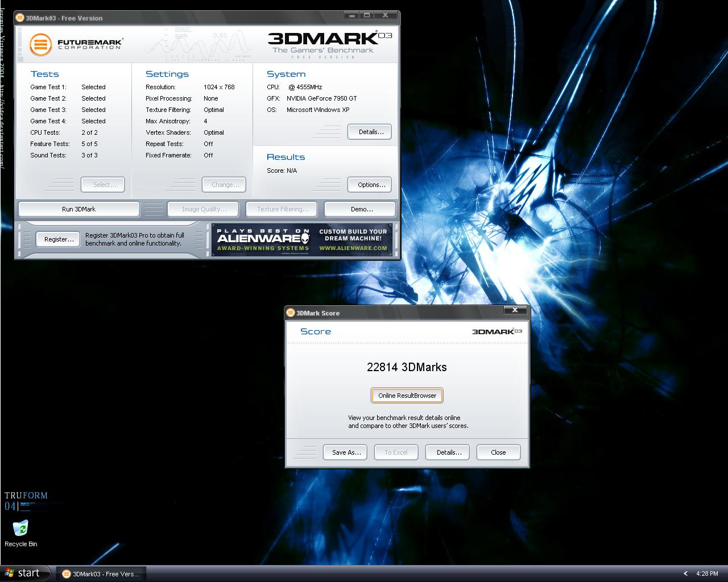The height and width of the screenshot is (582, 728).
Task: Click Max Anisotropy value 4
Action: [205, 121]
